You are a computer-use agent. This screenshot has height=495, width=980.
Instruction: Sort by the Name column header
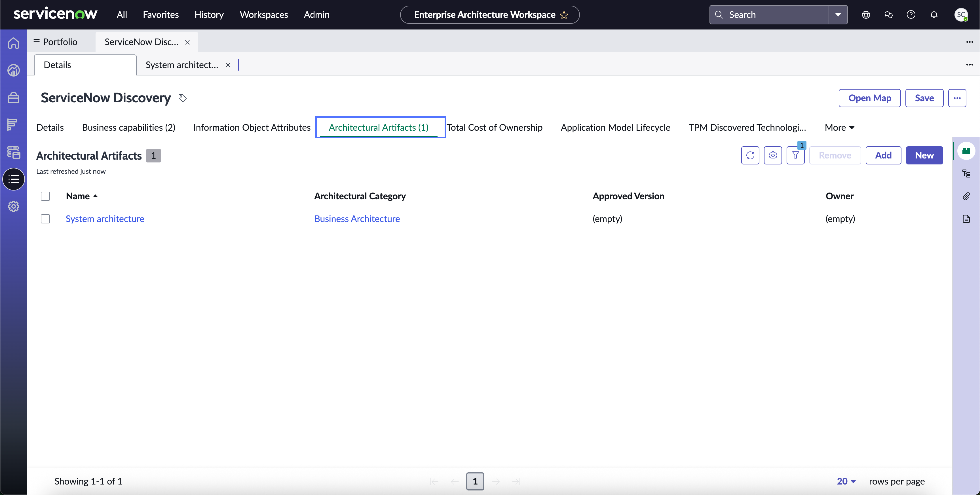point(82,196)
